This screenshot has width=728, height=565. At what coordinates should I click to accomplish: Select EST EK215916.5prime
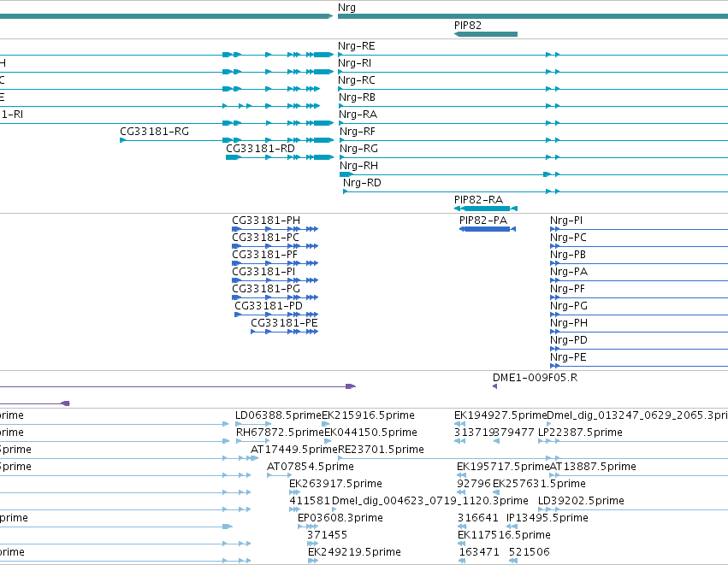[368, 415]
